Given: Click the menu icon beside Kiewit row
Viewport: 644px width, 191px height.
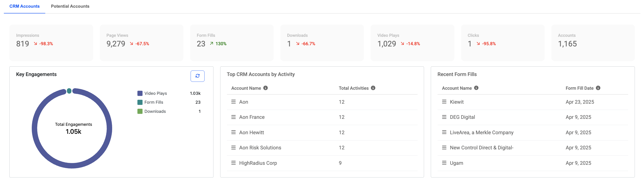Looking at the screenshot, I should 444,102.
